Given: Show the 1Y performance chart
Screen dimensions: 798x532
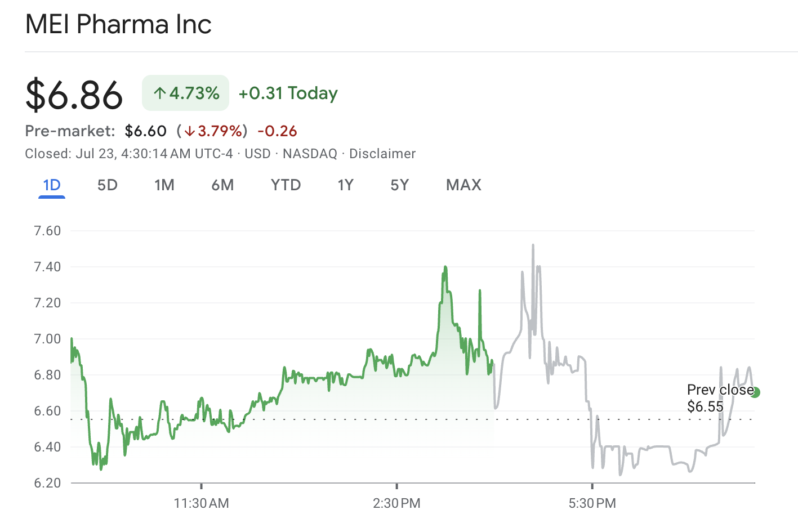Looking at the screenshot, I should click(x=345, y=185).
